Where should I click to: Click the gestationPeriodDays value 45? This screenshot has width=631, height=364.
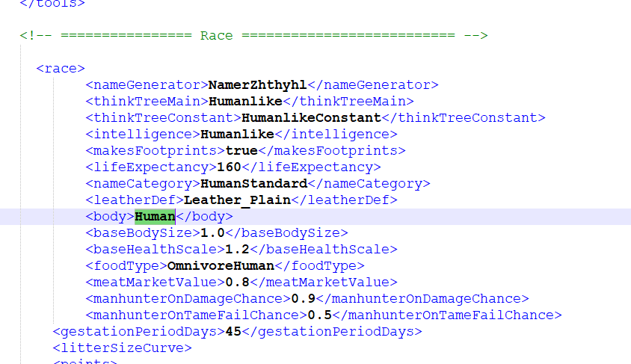coord(233,331)
